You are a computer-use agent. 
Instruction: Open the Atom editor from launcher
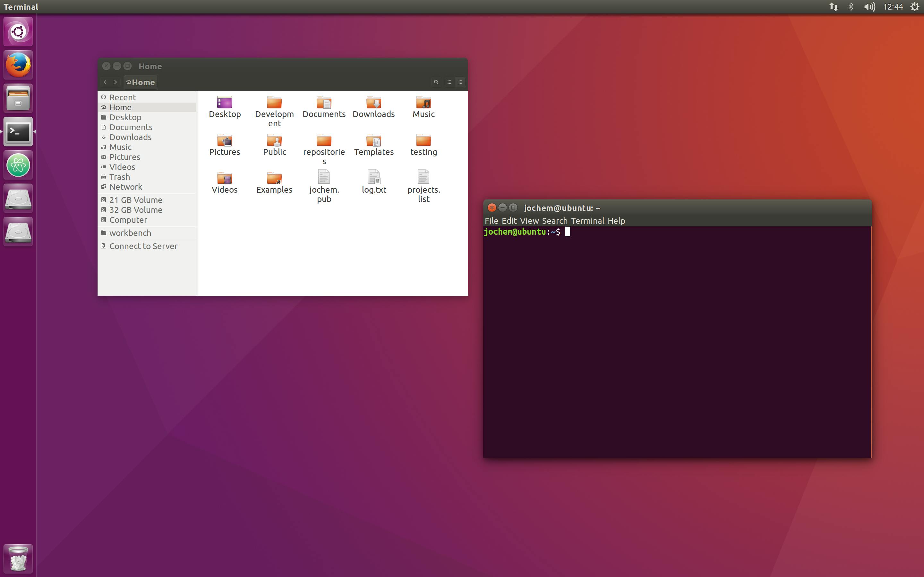pos(18,165)
